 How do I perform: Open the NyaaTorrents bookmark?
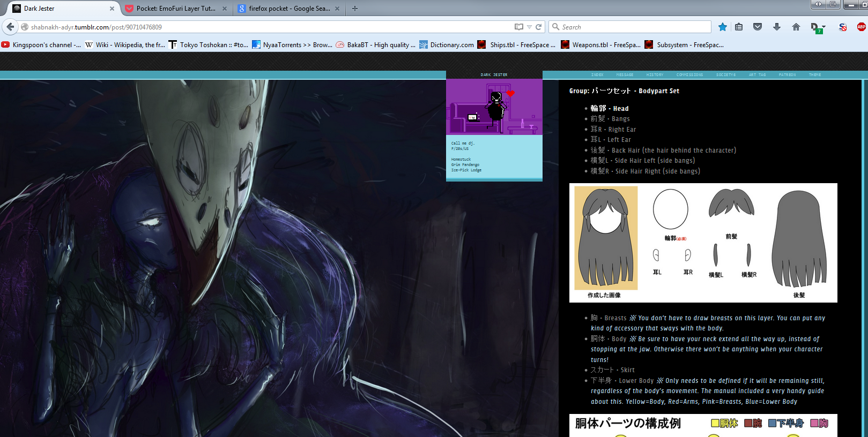[x=292, y=45]
